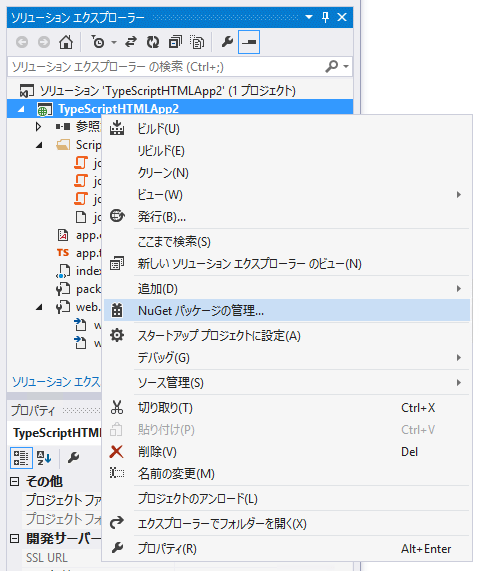Collapse the TypeScriptHTMLApp2 project node
This screenshot has height=571, width=486.
[x=21, y=109]
